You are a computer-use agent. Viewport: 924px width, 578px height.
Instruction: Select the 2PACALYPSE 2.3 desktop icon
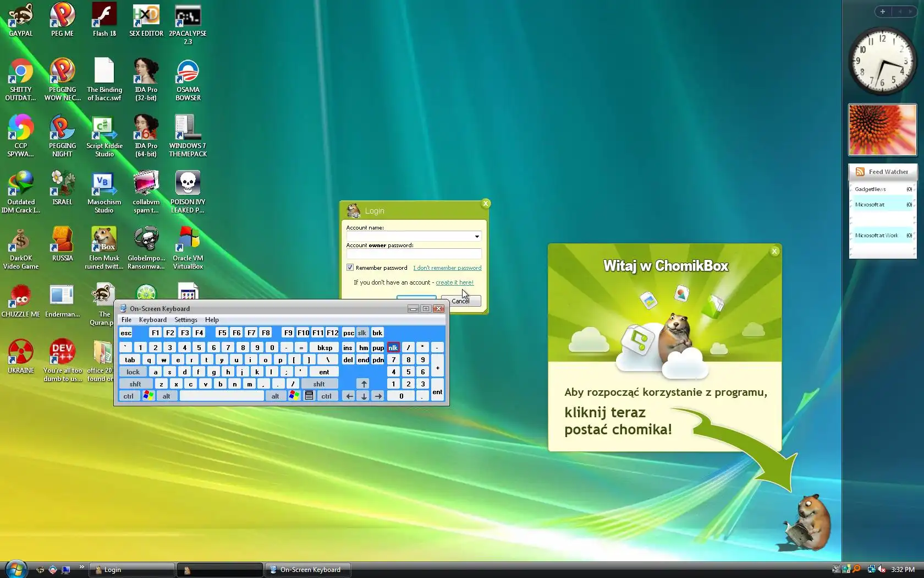click(188, 24)
